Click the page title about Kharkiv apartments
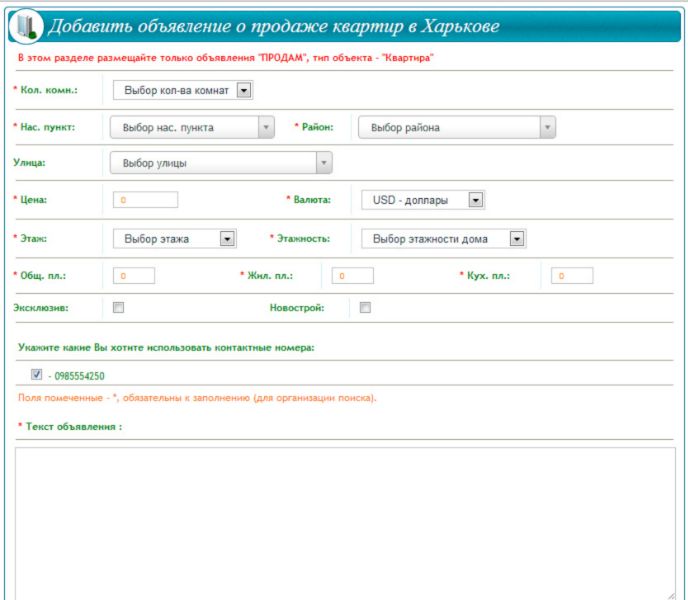Image resolution: width=688 pixels, height=600 pixels. [274, 26]
